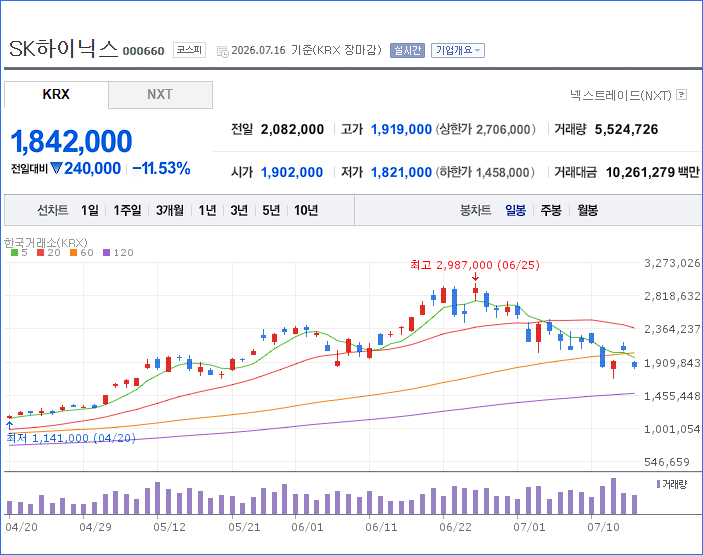Click the purple 120-day moving average swatch

106,253
